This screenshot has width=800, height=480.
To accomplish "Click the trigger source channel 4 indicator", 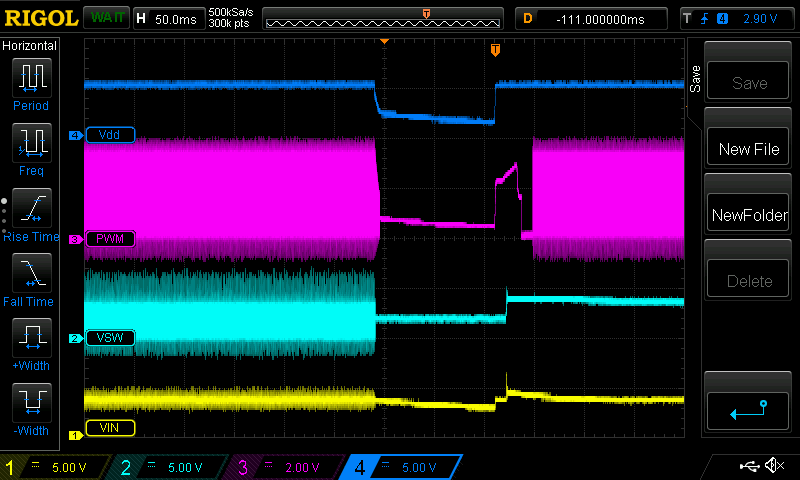I will [x=722, y=19].
